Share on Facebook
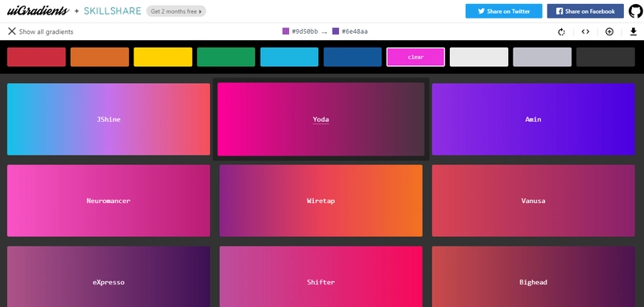 tap(585, 11)
